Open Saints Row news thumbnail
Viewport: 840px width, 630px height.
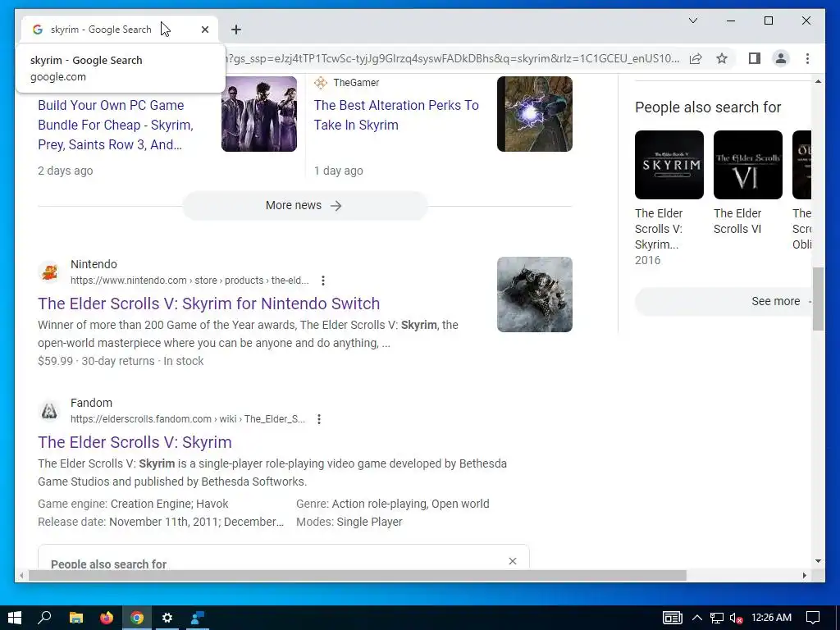tap(259, 113)
